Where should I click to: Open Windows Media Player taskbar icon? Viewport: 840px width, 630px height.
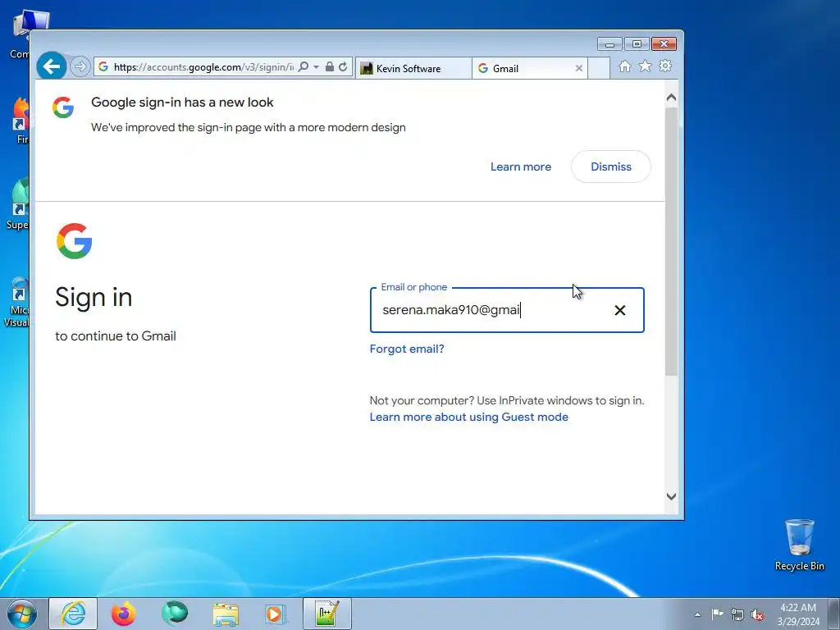[276, 614]
